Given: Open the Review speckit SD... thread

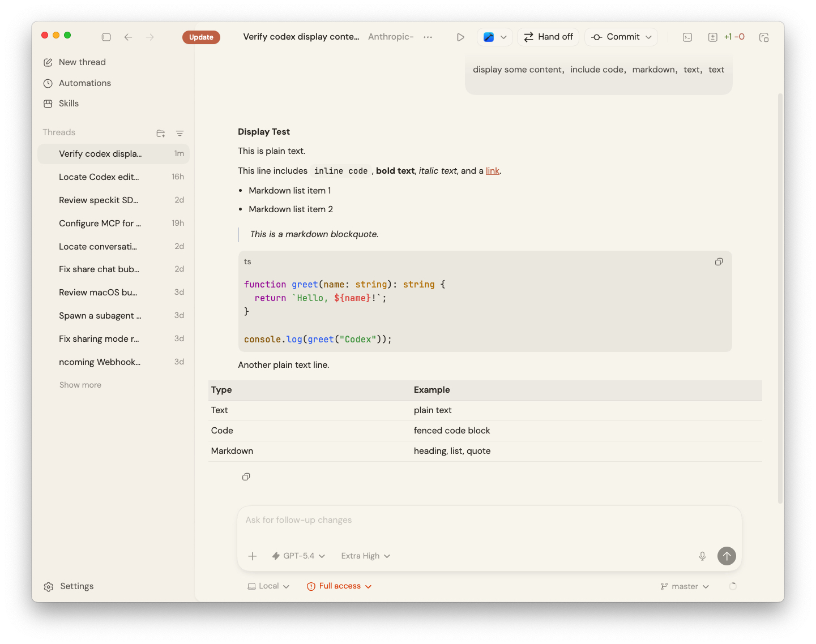Looking at the screenshot, I should (x=113, y=200).
